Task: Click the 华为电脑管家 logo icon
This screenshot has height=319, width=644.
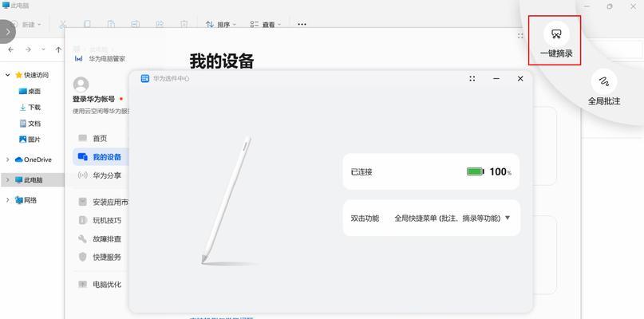Action: [x=78, y=59]
